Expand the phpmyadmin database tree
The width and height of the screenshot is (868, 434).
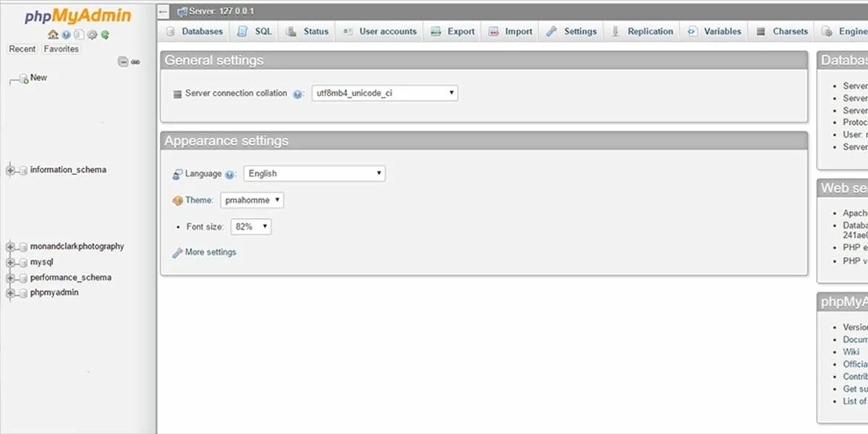click(x=10, y=294)
